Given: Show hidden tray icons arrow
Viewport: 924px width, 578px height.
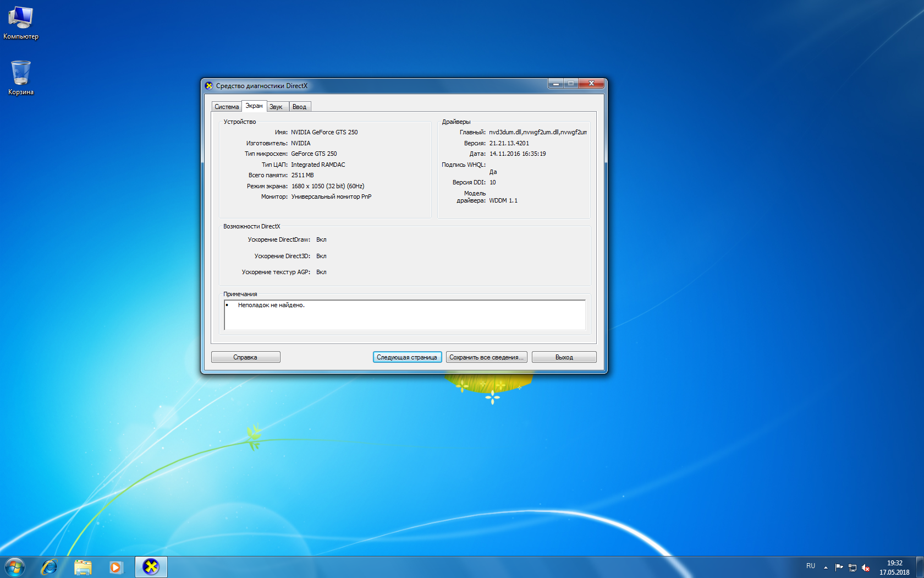Looking at the screenshot, I should tap(826, 568).
